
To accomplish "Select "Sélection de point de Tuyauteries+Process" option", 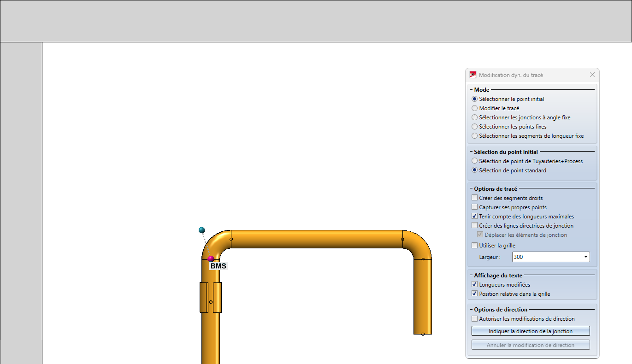I will pyautogui.click(x=475, y=161).
